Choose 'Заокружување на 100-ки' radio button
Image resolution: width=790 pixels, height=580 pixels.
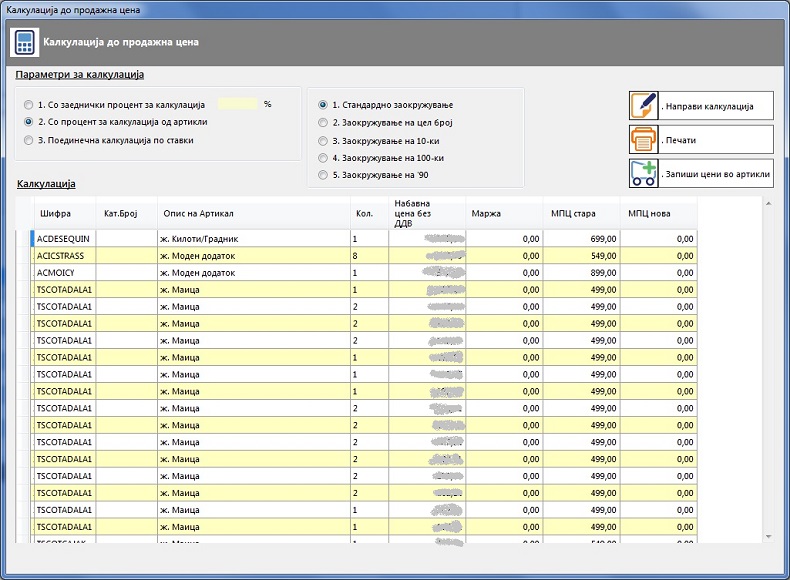[x=323, y=158]
